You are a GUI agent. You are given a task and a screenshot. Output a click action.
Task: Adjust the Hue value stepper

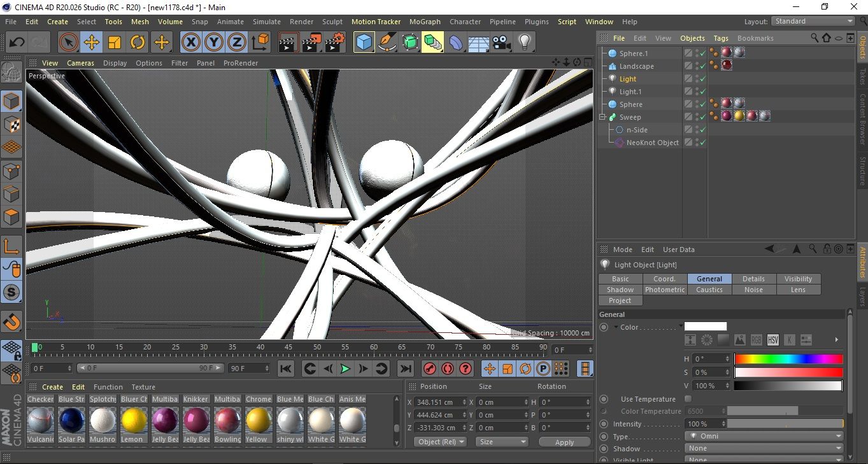[x=727, y=359]
